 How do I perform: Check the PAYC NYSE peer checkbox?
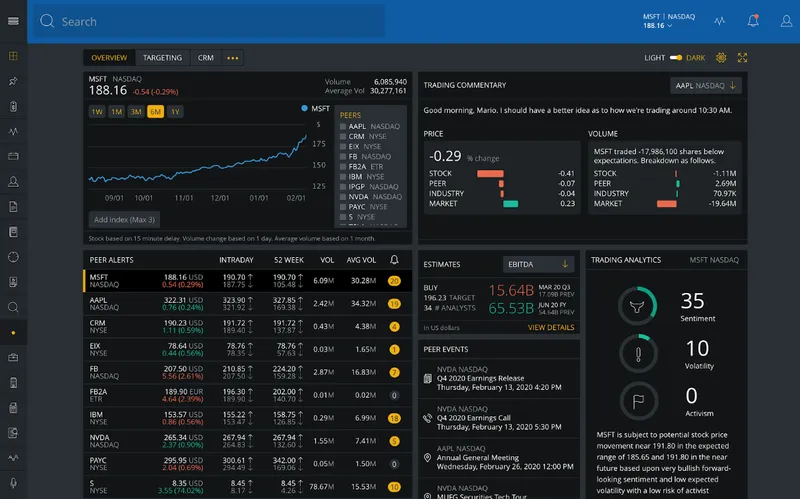343,207
